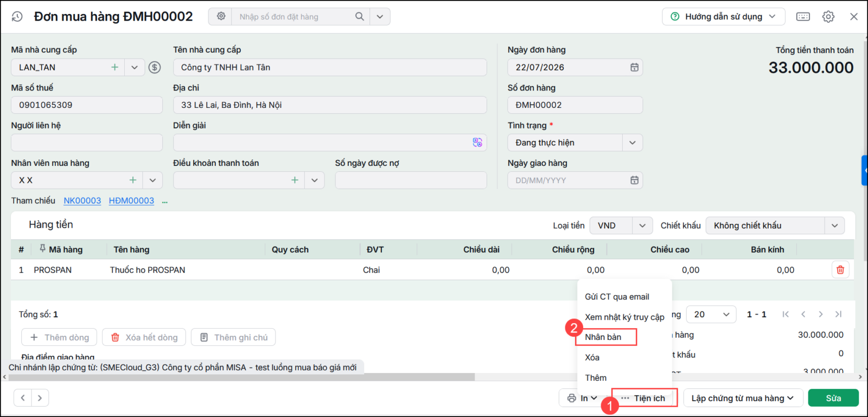
Task: Expand the Điều khoản thanh toán dropdown
Action: click(315, 180)
